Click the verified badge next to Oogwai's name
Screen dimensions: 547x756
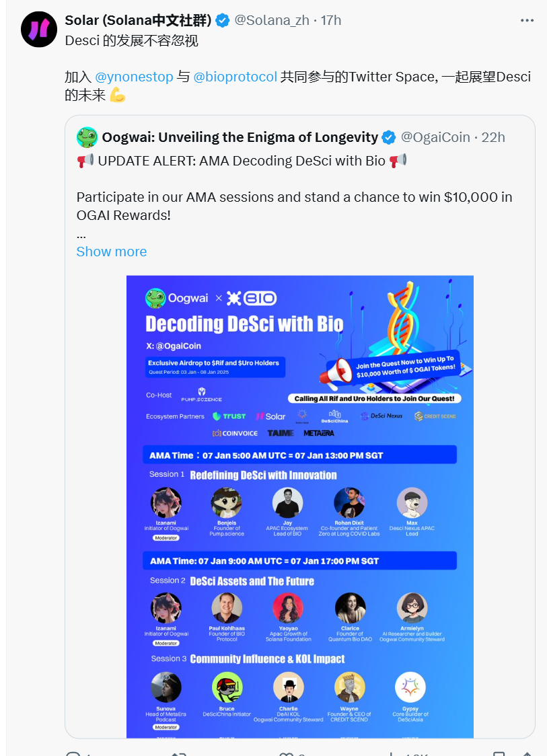(389, 137)
